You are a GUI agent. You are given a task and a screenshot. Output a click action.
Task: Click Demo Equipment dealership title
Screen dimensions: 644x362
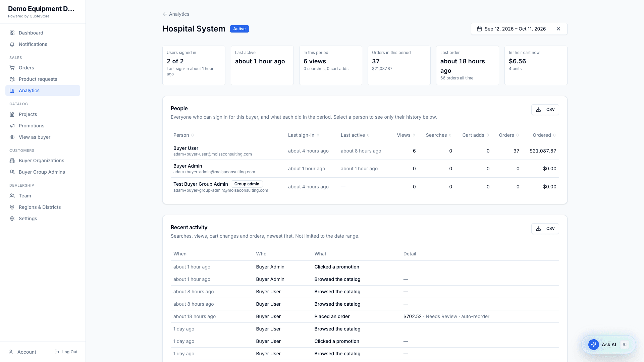point(41,9)
